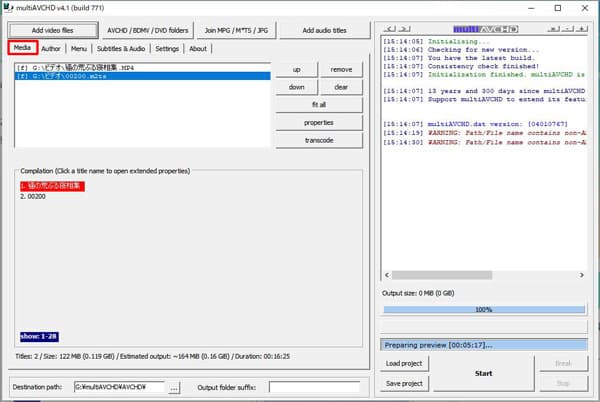Click the Load project button
600x402 pixels.
click(405, 363)
